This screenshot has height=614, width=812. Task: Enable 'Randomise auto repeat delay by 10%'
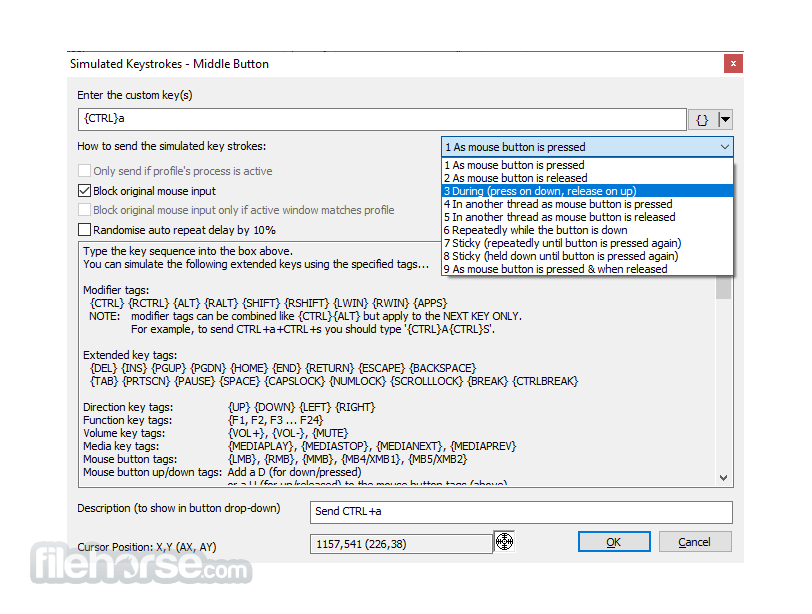tap(84, 229)
